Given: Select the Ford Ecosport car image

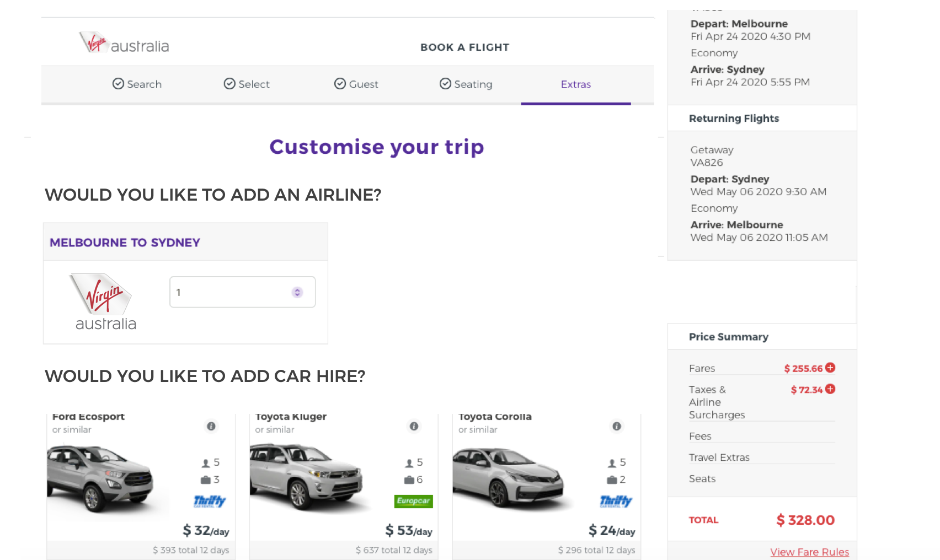Looking at the screenshot, I should pos(102,478).
